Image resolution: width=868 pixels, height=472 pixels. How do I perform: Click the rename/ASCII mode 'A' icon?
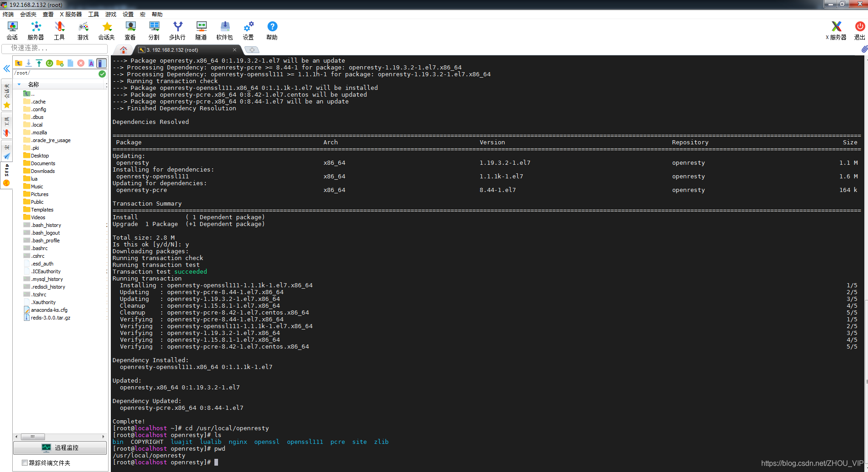pos(91,63)
